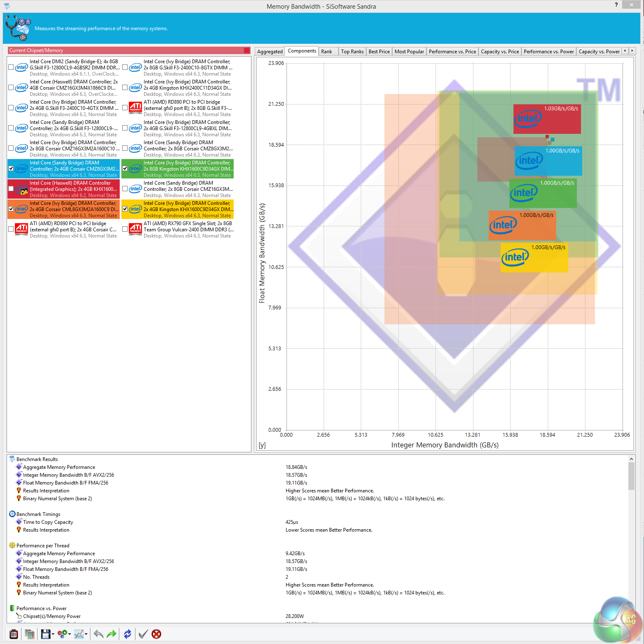Switch to the Rank tab

coord(327,52)
